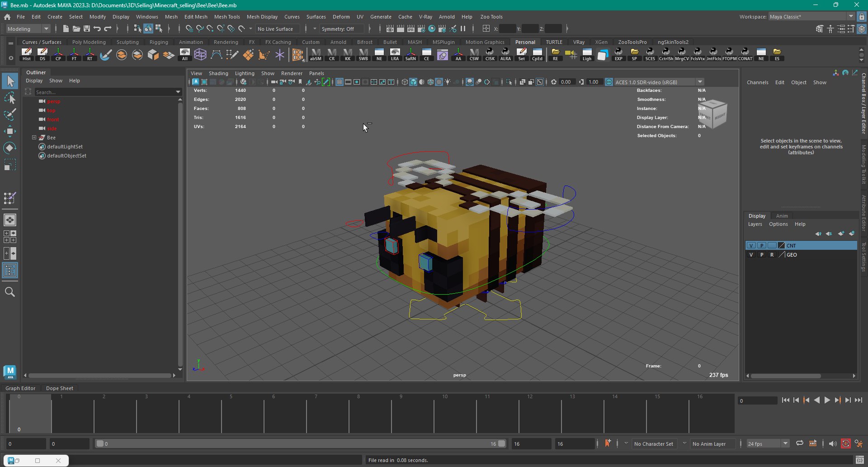Activate the Lasso select tool
Image resolution: width=868 pixels, height=467 pixels.
(x=10, y=98)
